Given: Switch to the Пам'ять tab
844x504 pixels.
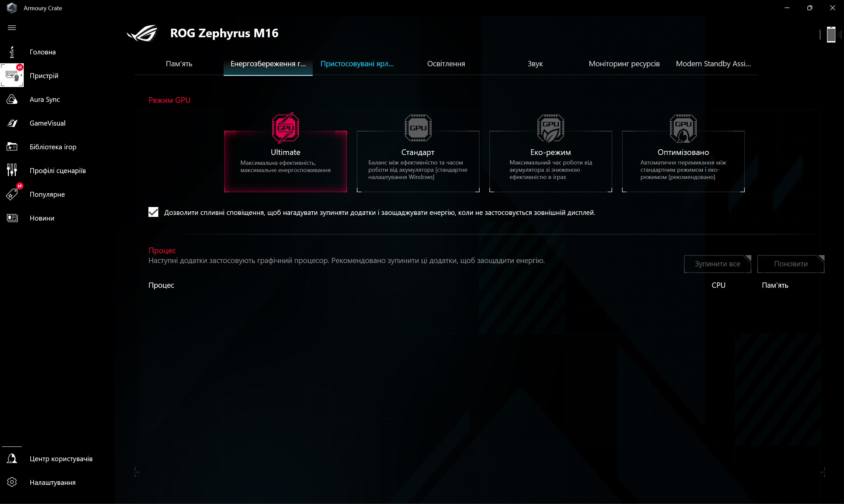Looking at the screenshot, I should [179, 64].
